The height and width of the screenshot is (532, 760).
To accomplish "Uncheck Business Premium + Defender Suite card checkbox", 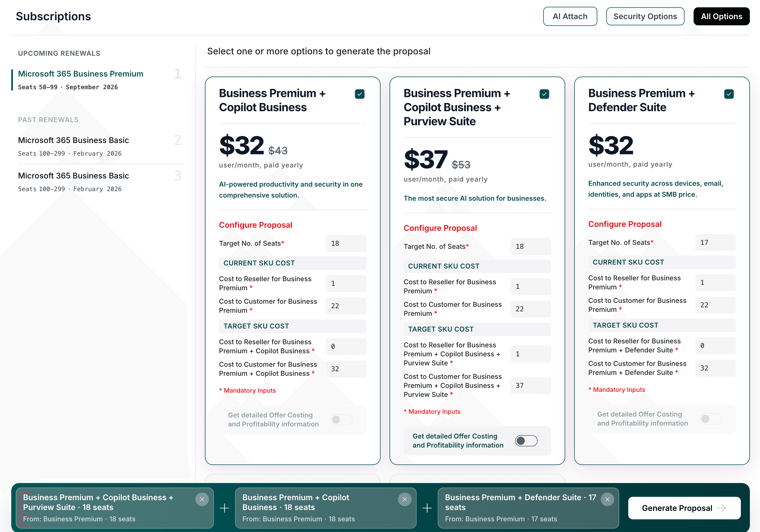I will [x=729, y=94].
